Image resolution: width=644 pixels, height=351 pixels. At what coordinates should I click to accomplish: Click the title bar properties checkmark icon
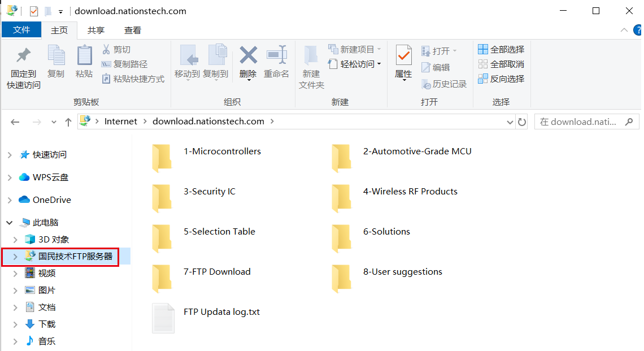click(x=34, y=11)
